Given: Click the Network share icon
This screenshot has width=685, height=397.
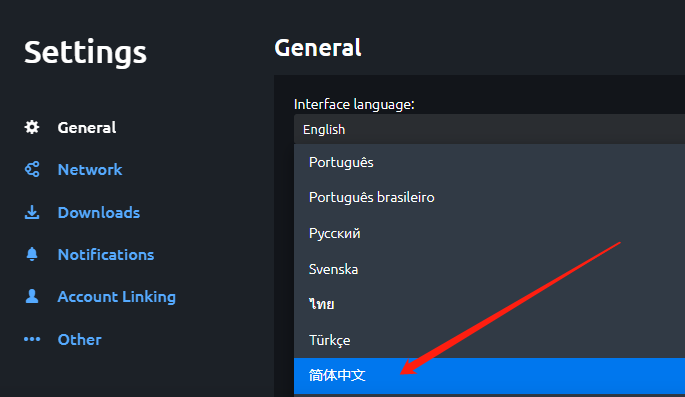Looking at the screenshot, I should 32,169.
